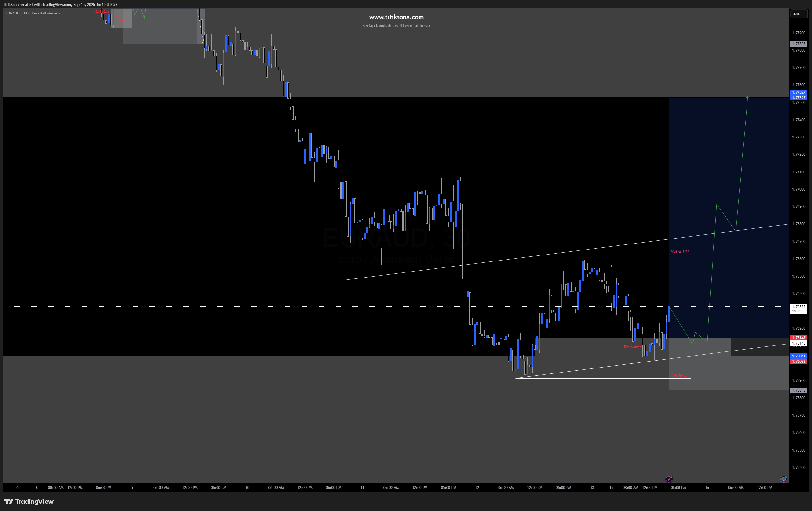Click the www.titiksona.com text
Image resolution: width=812 pixels, height=511 pixels.
(396, 17)
